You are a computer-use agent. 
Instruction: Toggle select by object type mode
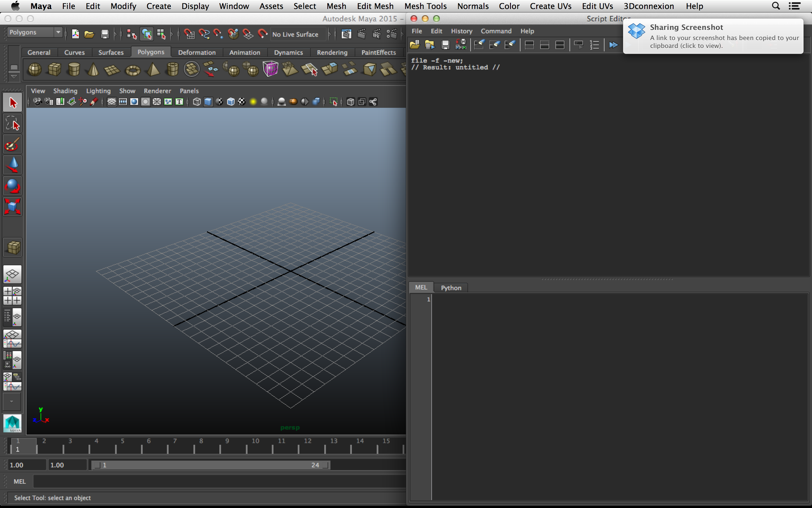[147, 34]
